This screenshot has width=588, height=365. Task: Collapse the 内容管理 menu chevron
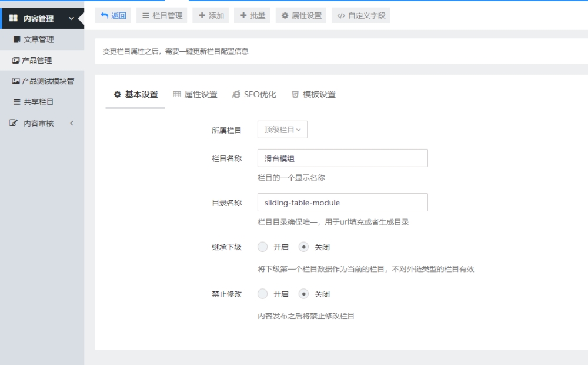(72, 18)
